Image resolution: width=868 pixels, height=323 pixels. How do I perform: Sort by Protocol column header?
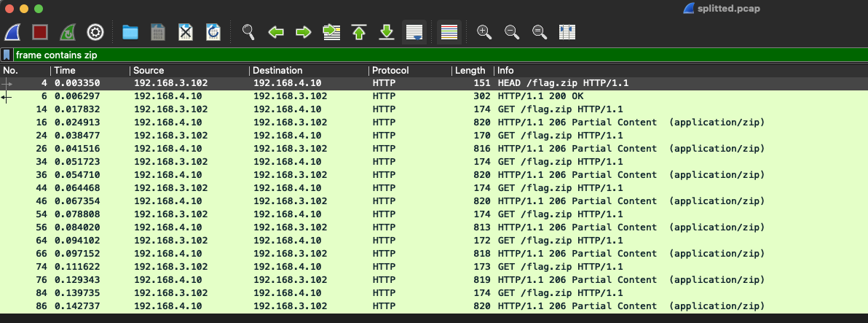[411, 71]
